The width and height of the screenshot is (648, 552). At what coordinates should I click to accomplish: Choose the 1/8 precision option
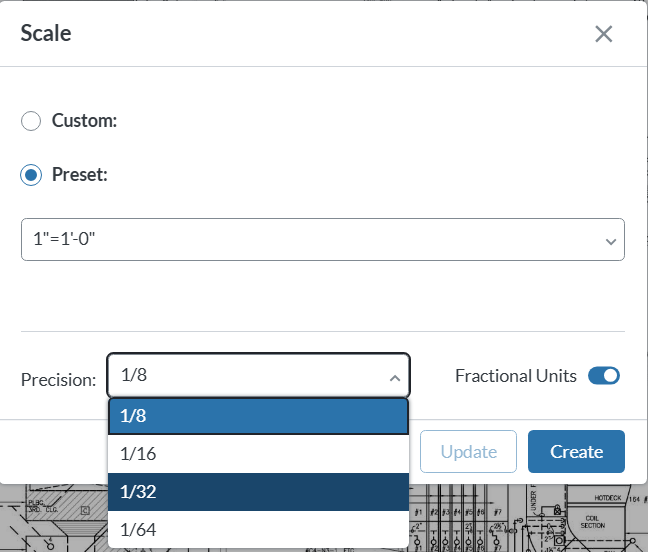(258, 416)
